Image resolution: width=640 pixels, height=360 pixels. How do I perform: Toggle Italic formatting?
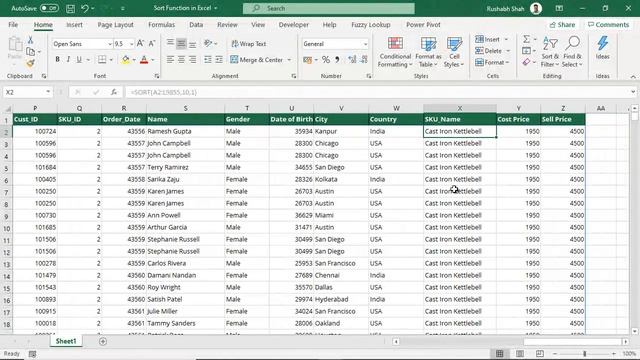[68, 60]
